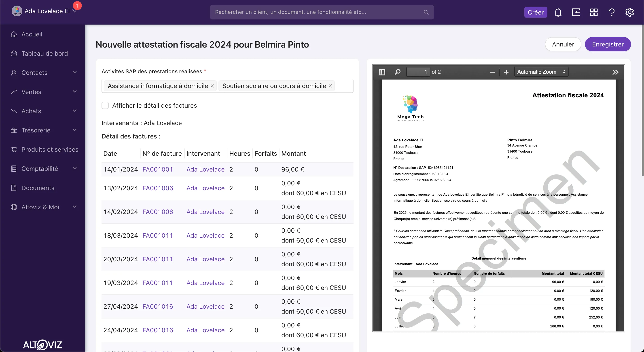Click the Montant column header
The width and height of the screenshot is (644, 352).
click(x=294, y=153)
